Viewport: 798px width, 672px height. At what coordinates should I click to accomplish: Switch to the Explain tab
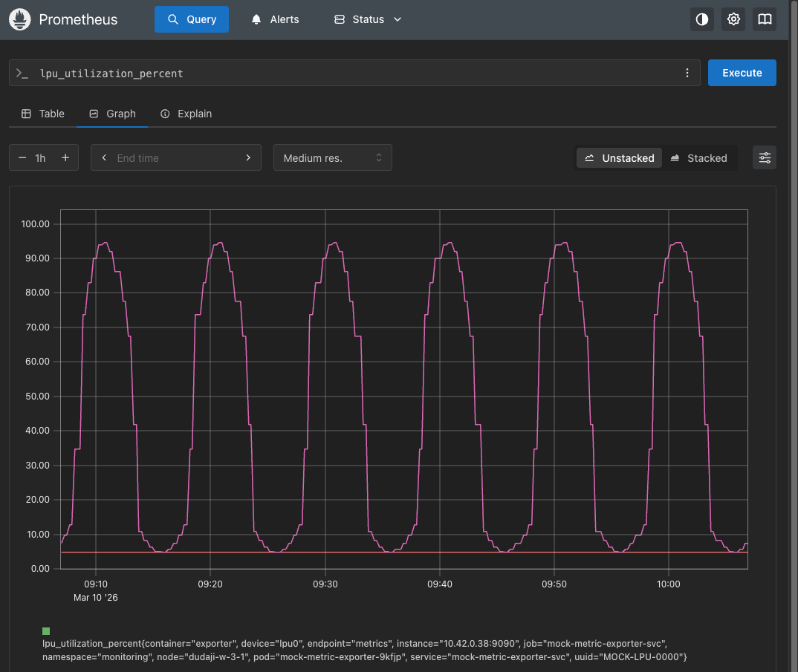click(186, 114)
